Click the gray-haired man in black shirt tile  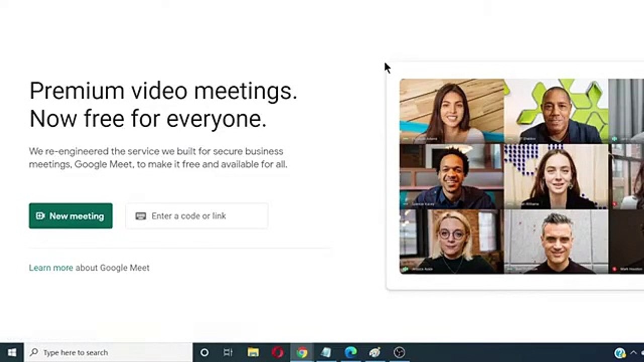pos(556,242)
